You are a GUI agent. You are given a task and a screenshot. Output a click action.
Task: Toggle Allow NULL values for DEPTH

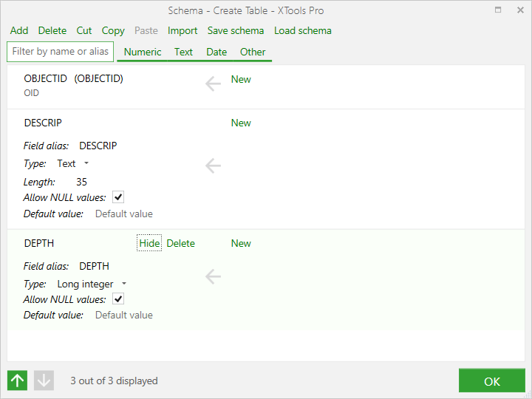(x=118, y=299)
